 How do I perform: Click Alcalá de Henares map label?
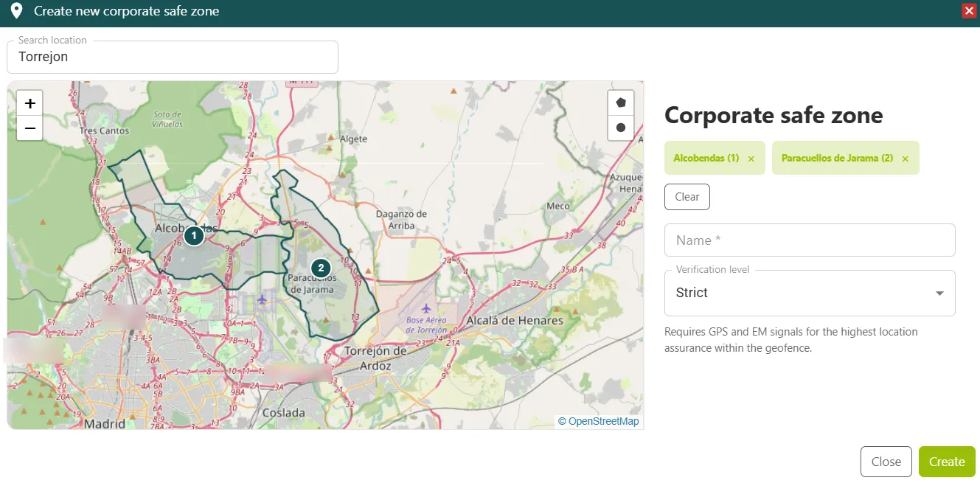tap(515, 320)
